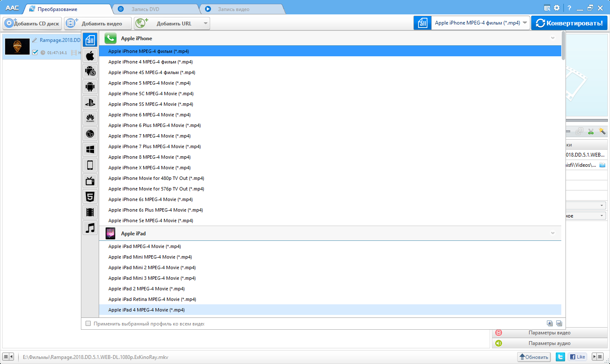Open the Apple devices category
610x364 pixels.
[90, 55]
